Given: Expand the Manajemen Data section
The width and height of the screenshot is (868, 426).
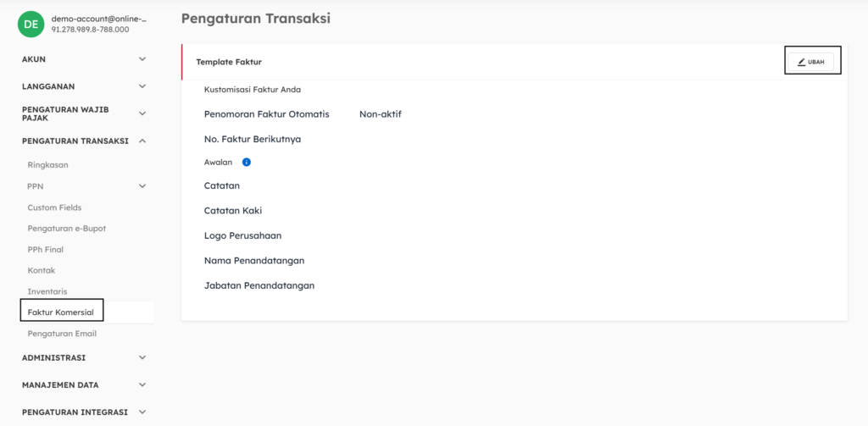Looking at the screenshot, I should (x=142, y=385).
